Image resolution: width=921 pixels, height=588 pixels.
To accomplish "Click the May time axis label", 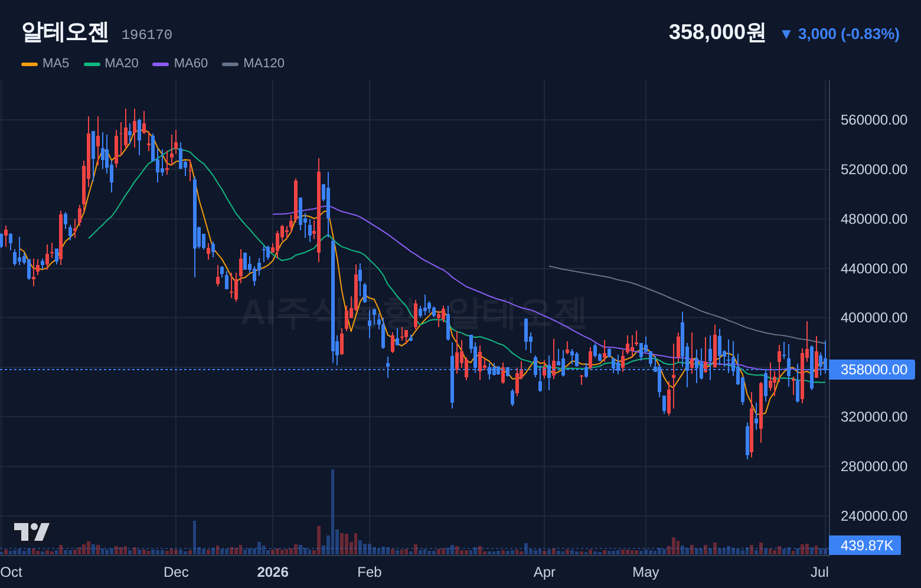I will pyautogui.click(x=646, y=572).
